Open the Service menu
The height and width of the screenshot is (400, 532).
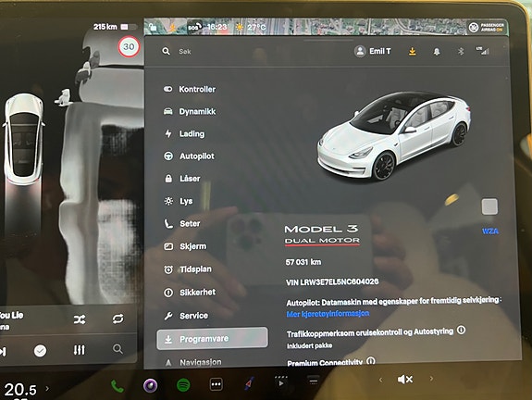pyautogui.click(x=186, y=316)
